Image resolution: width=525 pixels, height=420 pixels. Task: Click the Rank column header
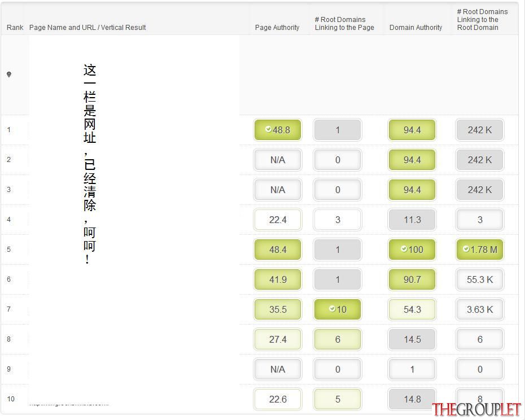15,28
